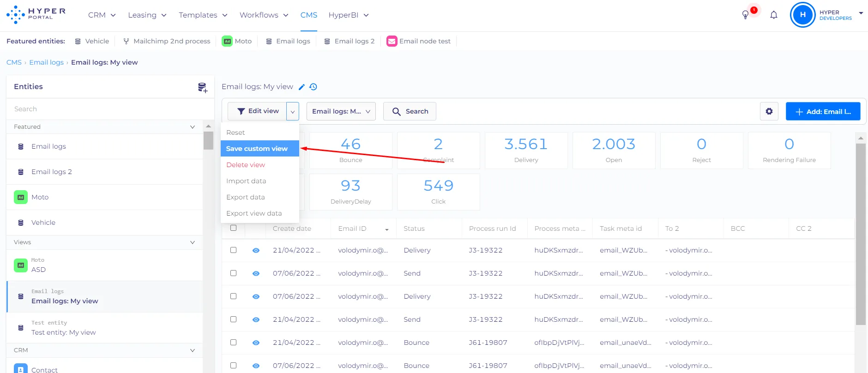Click the Delivery count card 3.561
The width and height of the screenshot is (868, 373).
pos(526,150)
